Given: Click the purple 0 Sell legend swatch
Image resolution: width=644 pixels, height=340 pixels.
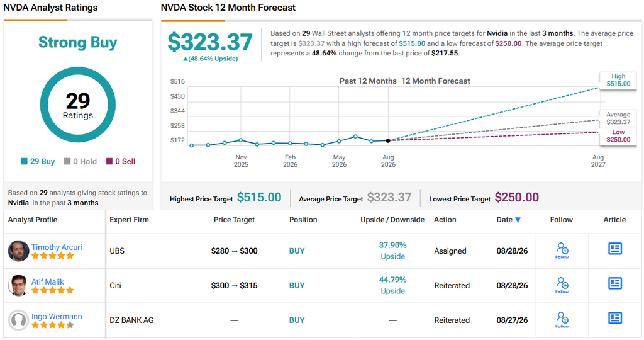Looking at the screenshot, I should coord(109,161).
